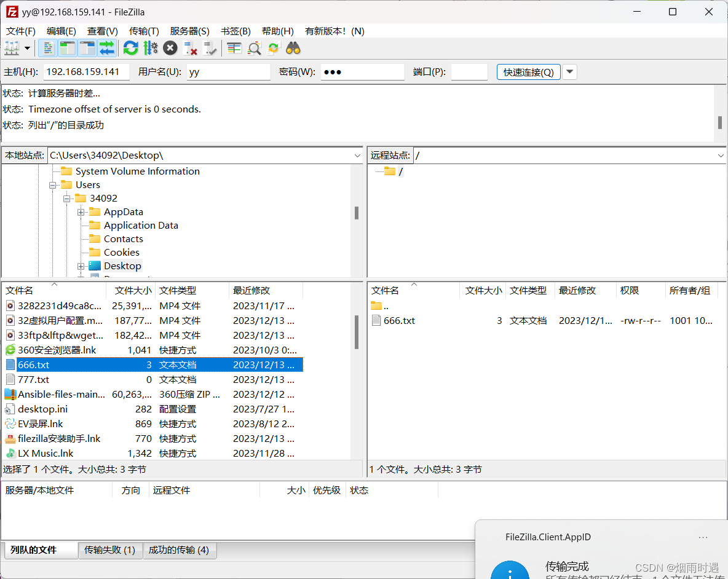Sort local files by 文件大小 column
Viewport: 728px width, 579px height.
pyautogui.click(x=132, y=291)
